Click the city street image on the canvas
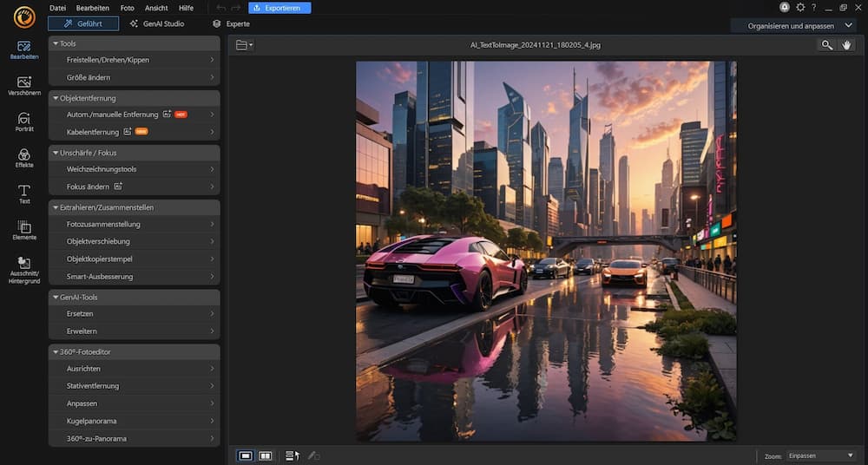The image size is (868, 465). [546, 251]
